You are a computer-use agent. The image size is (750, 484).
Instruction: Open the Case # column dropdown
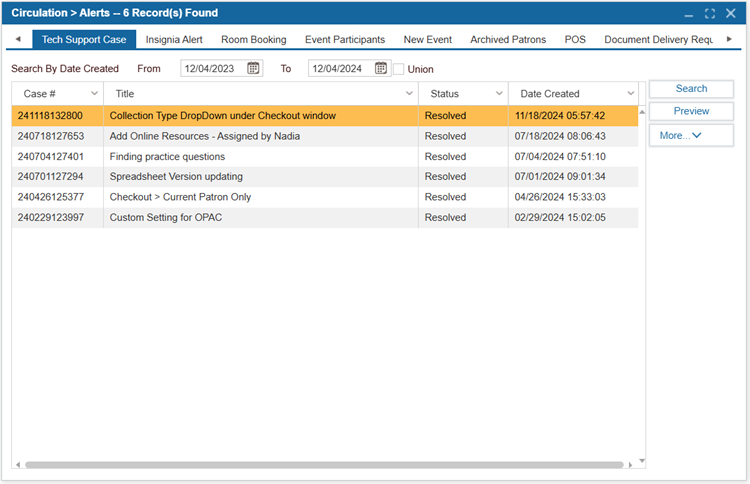tap(94, 93)
